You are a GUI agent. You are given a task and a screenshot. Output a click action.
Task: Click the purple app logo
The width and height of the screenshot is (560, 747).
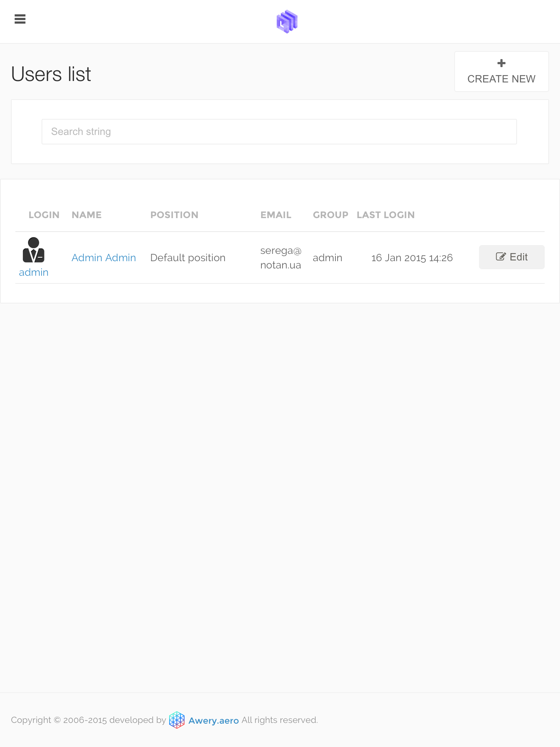click(x=287, y=22)
